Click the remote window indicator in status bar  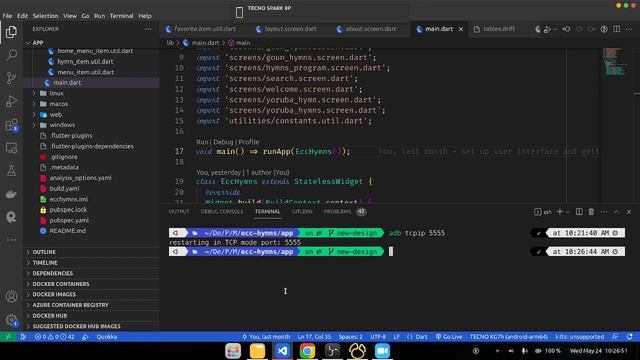click(8, 337)
